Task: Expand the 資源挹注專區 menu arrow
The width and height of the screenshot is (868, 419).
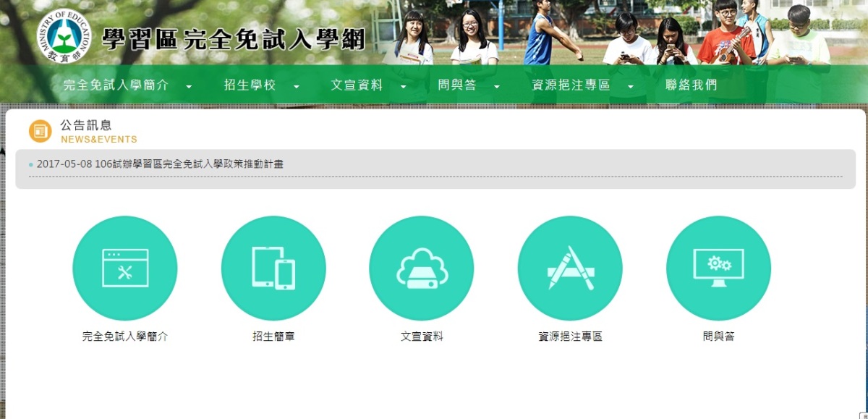Action: coord(630,87)
